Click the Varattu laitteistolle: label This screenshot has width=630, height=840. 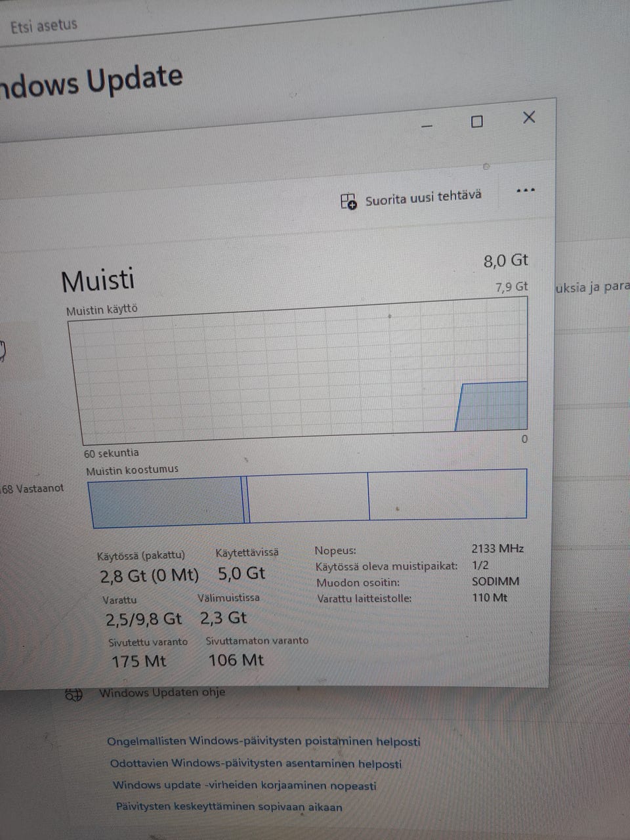[364, 598]
